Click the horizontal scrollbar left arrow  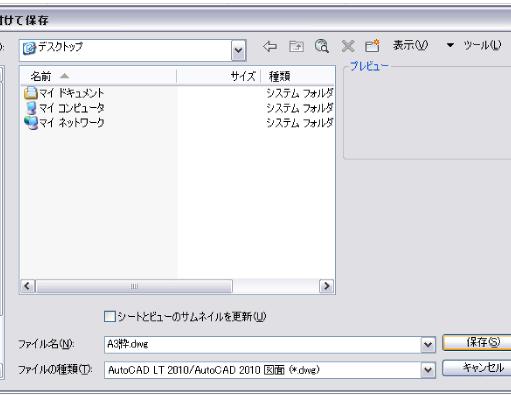point(27,286)
